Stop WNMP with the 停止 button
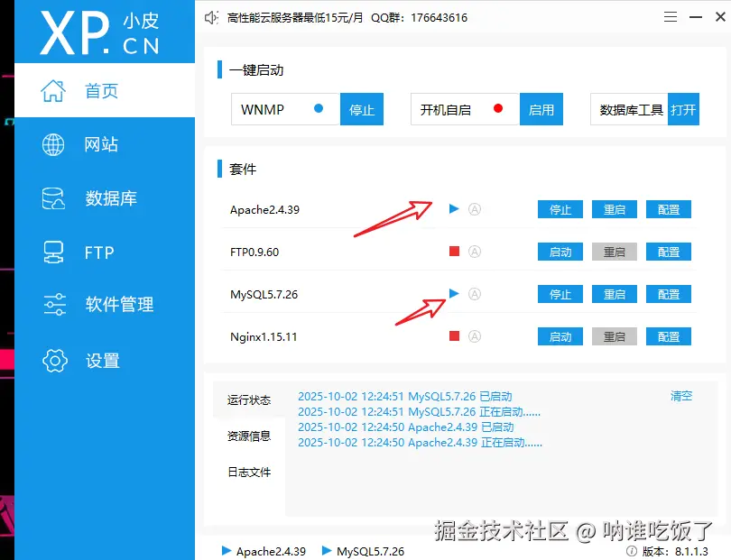Image resolution: width=731 pixels, height=560 pixels. click(362, 109)
